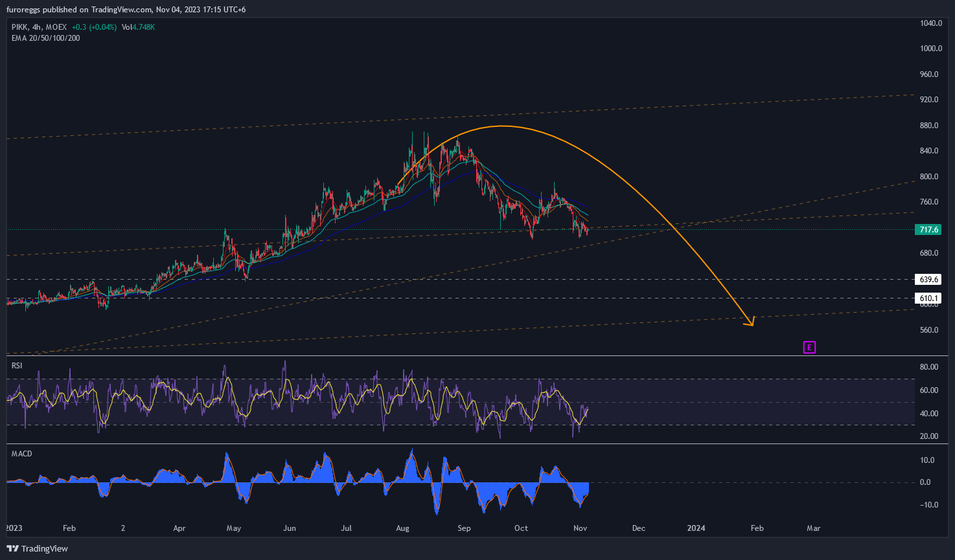This screenshot has width=955, height=560.
Task: Click the Vol 4.748K volume readout
Action: [138, 27]
